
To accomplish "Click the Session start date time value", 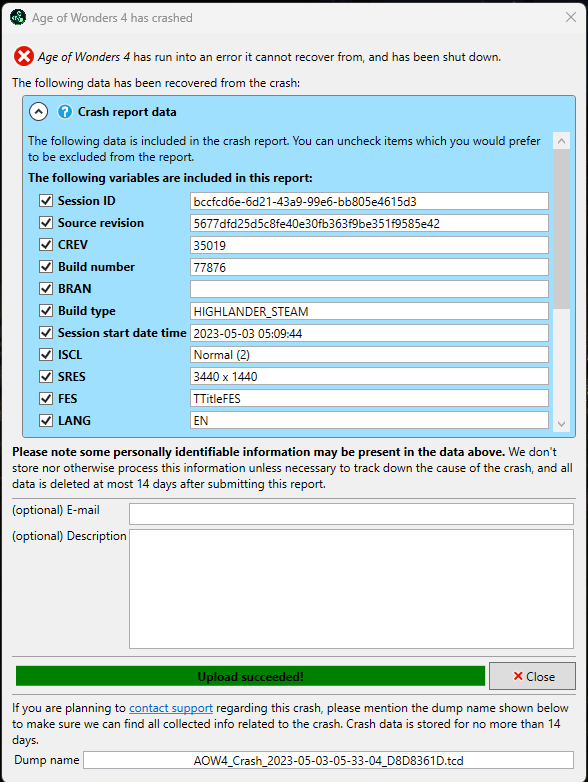I will [369, 333].
